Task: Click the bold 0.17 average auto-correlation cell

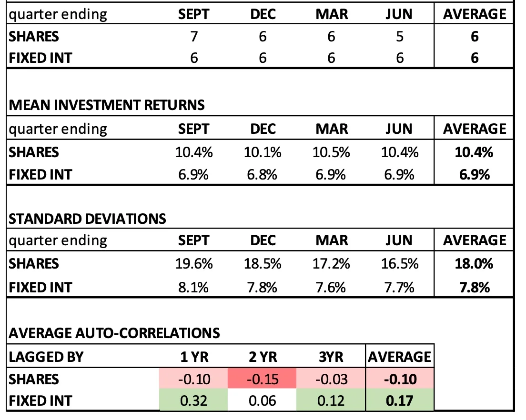Action: [x=400, y=400]
